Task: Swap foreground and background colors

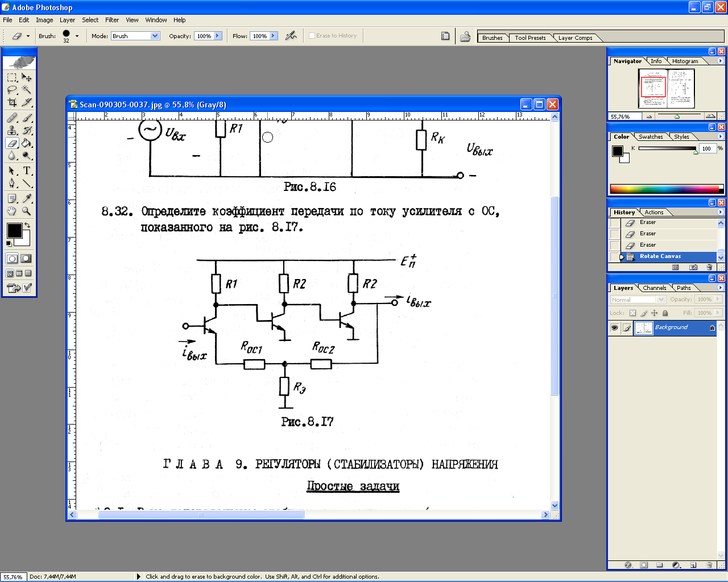Action: [x=27, y=226]
